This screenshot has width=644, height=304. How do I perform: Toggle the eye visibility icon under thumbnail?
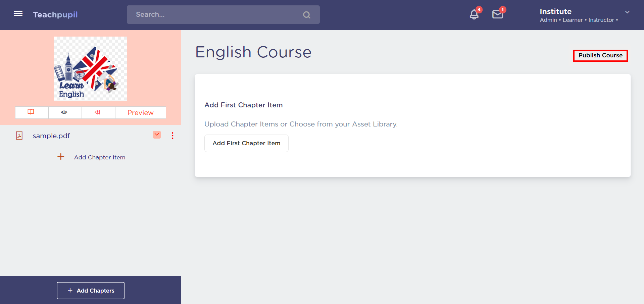pyautogui.click(x=64, y=112)
